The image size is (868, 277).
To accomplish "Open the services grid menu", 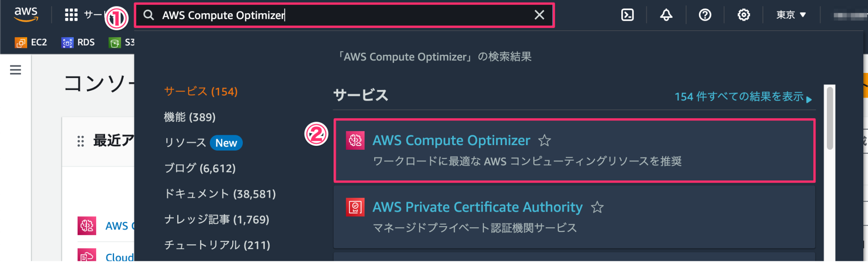I will [x=70, y=14].
